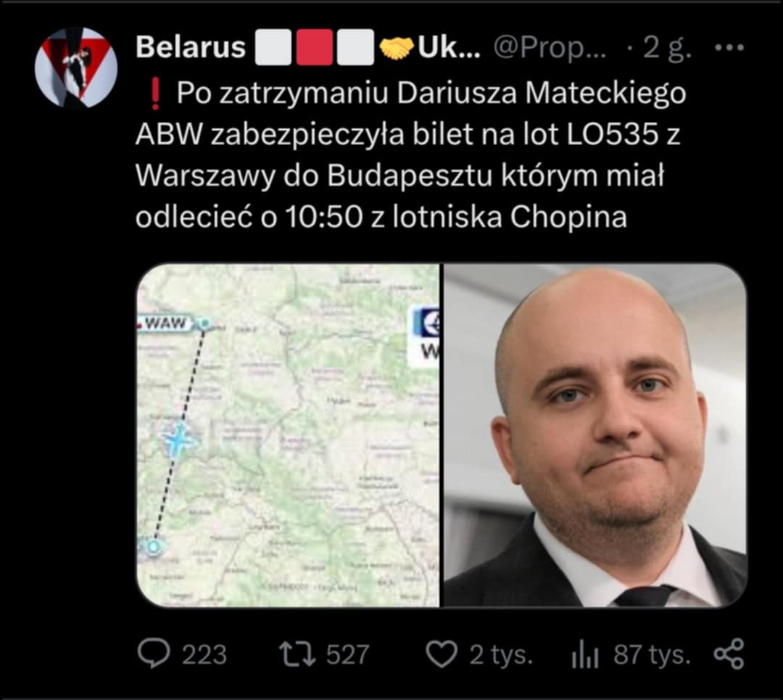Click the 527 reposts count

pyautogui.click(x=347, y=654)
